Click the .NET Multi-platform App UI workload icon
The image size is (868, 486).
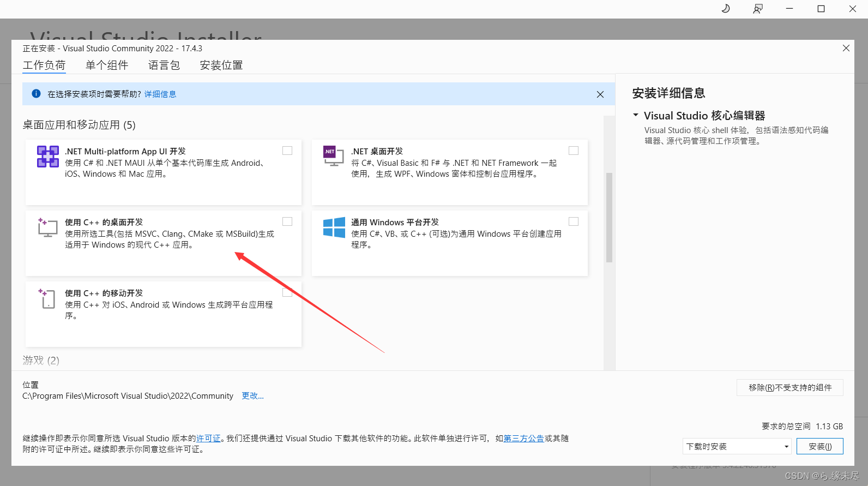(48, 157)
